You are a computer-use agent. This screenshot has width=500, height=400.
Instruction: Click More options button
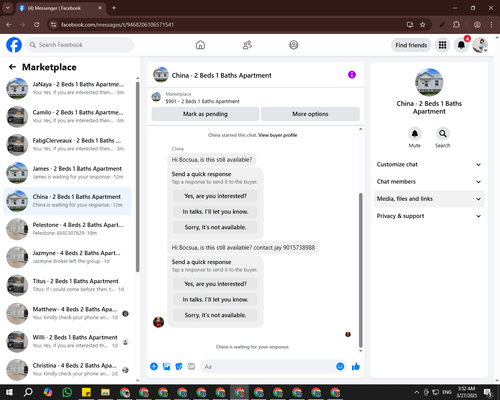coord(310,114)
